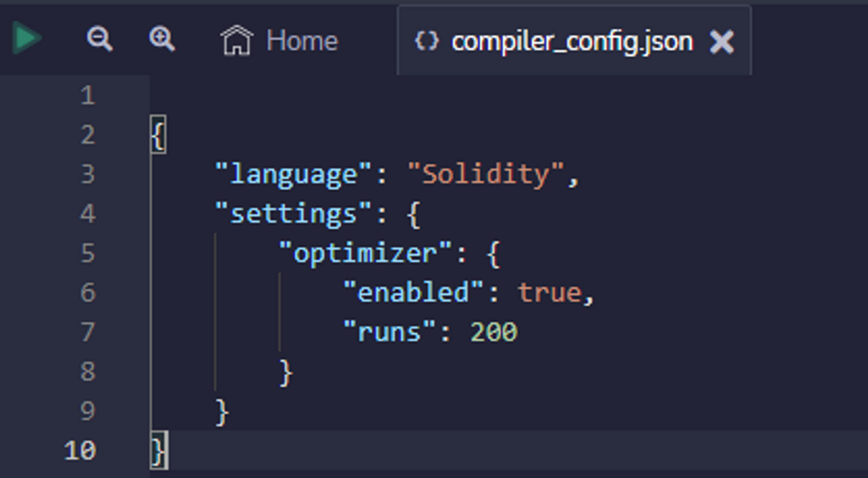Screen dimensions: 868x478
Task: Click the true value on line 6
Action: tap(549, 292)
